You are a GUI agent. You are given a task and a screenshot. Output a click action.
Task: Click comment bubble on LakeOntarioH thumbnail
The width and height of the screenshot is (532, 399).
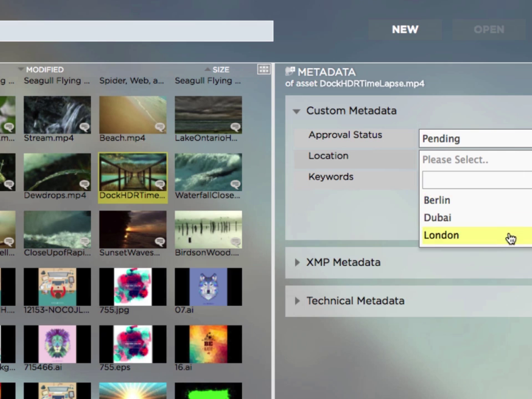[x=236, y=127]
